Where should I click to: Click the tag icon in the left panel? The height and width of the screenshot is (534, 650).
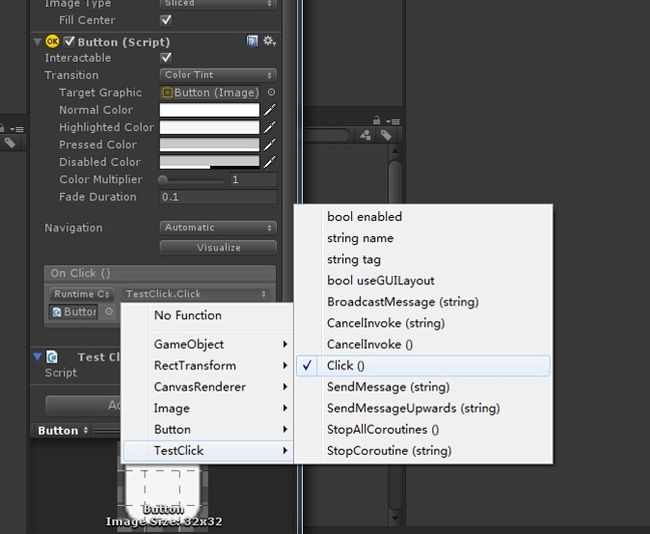[10, 143]
